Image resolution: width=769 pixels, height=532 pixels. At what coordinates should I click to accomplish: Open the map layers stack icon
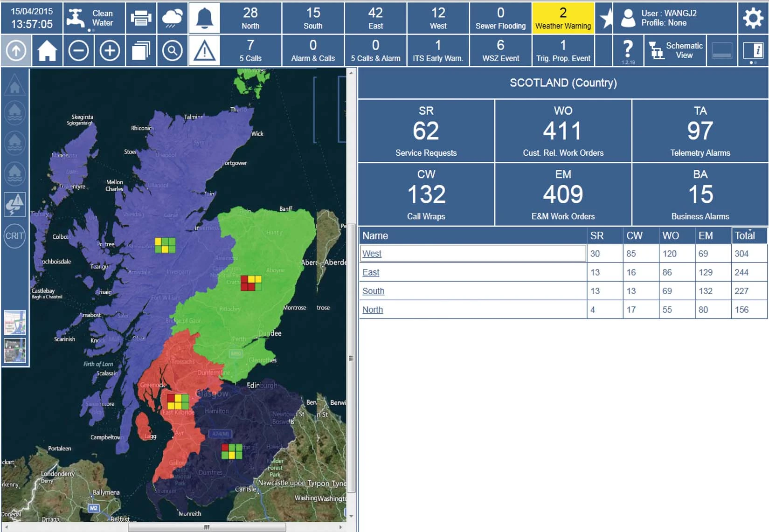click(142, 50)
